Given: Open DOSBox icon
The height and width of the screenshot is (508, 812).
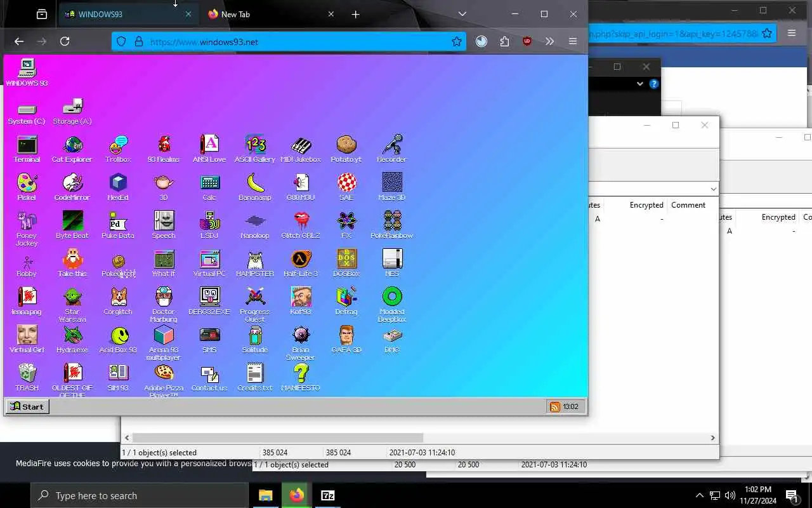Looking at the screenshot, I should tap(346, 263).
